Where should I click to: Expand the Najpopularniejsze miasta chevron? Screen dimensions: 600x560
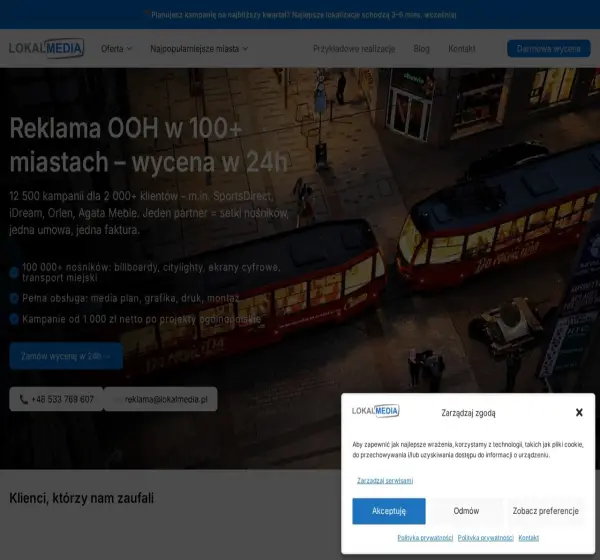[x=245, y=49]
